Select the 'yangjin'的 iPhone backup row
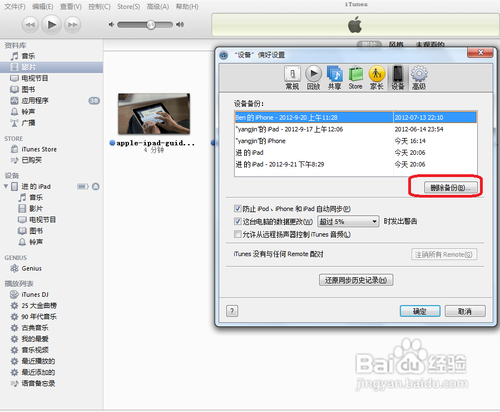 [x=356, y=141]
